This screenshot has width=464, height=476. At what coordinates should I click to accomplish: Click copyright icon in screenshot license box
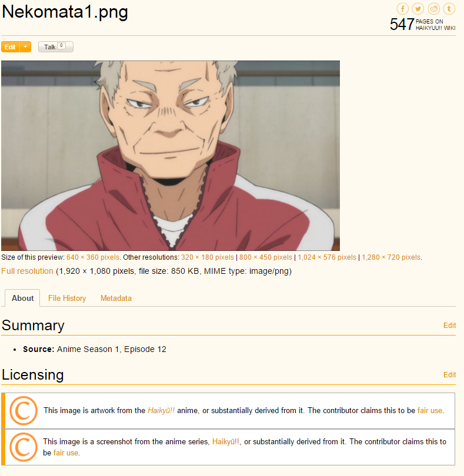(24, 447)
